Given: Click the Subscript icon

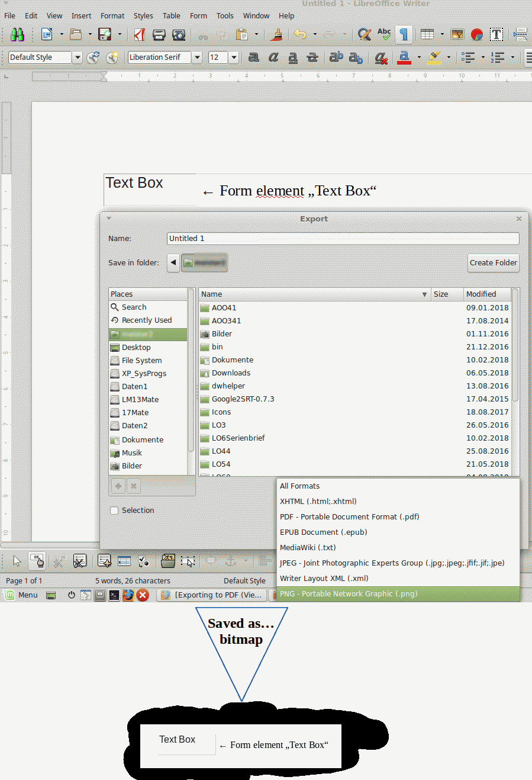Looking at the screenshot, I should pos(356,57).
